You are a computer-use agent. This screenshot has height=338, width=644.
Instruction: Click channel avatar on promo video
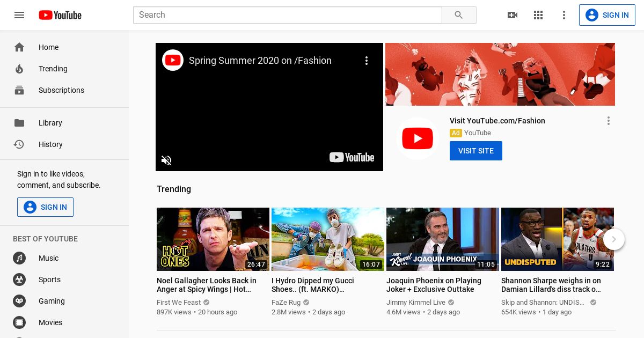173,60
